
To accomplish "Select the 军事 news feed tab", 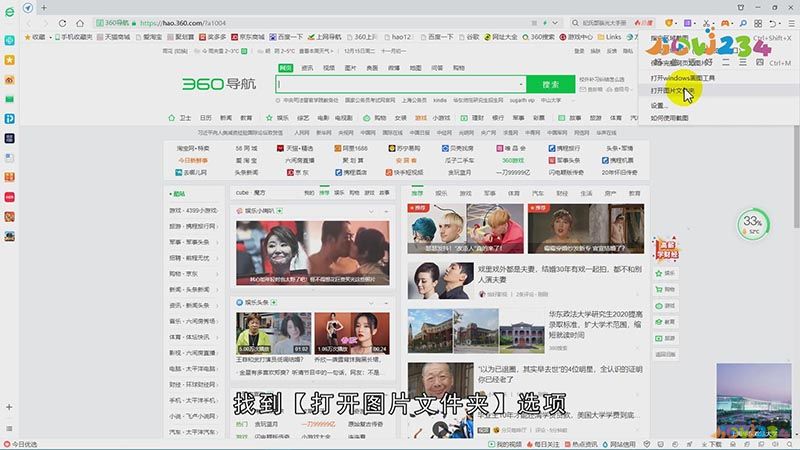I will pos(489,194).
